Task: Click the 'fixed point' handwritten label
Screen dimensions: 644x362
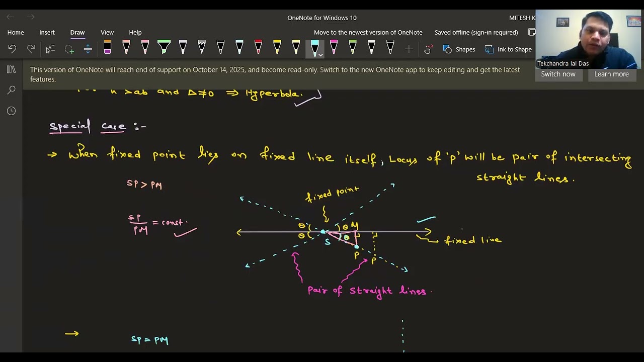Action: [x=332, y=194]
